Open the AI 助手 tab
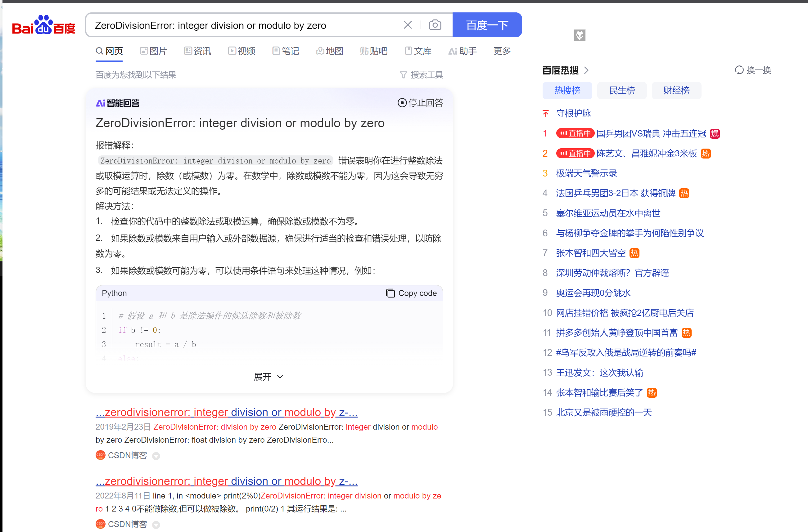 463,51
